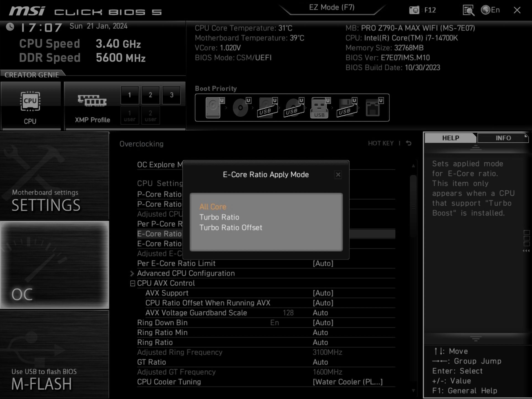Viewport: 532px width, 399px height.
Task: Switch to EZ Mode (F7)
Action: (332, 7)
